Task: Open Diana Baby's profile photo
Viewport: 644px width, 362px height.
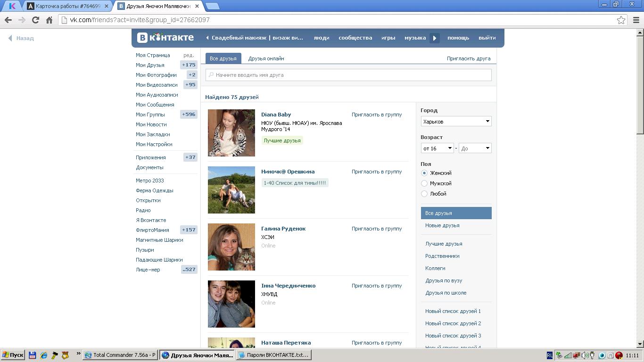Action: (x=231, y=133)
